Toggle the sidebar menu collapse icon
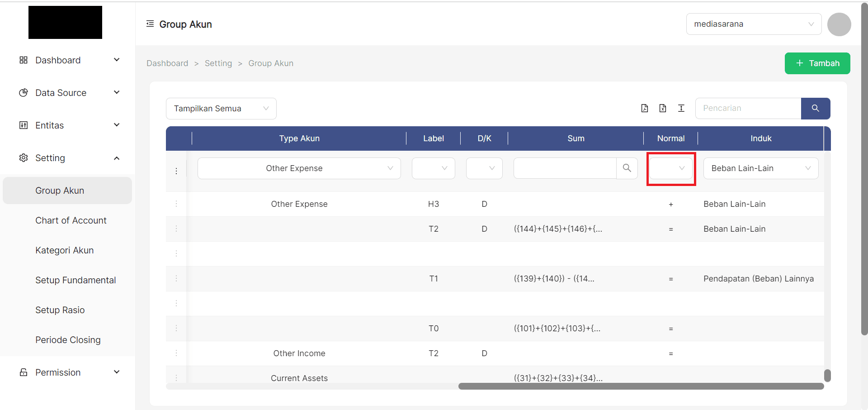This screenshot has width=868, height=410. coord(150,24)
